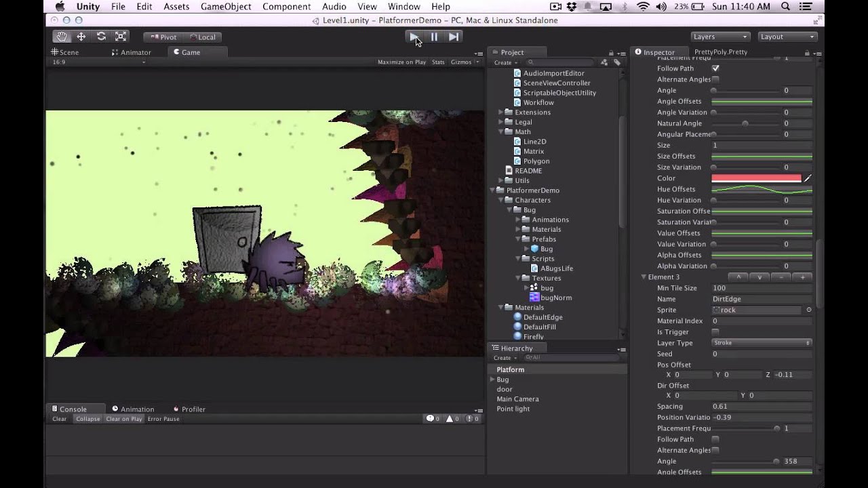868x488 pixels.
Task: Select the Scale tool in the toolbar
Action: point(121,37)
